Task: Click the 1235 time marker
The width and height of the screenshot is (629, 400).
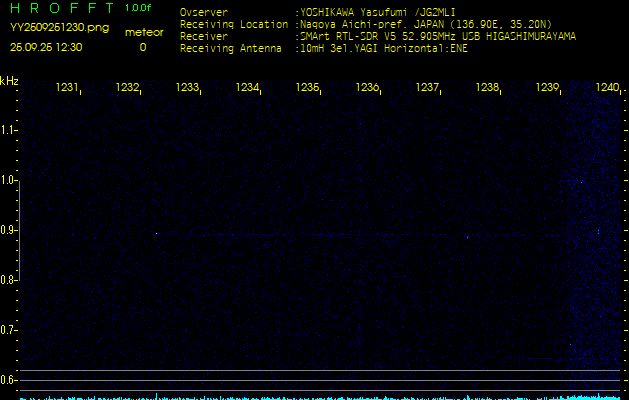Action: [x=307, y=87]
